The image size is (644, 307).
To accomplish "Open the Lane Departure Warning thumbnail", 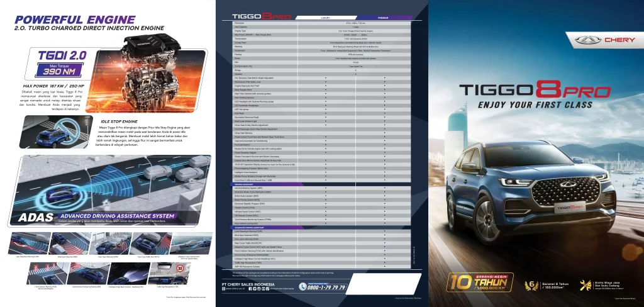I will pyautogui.click(x=30, y=243).
